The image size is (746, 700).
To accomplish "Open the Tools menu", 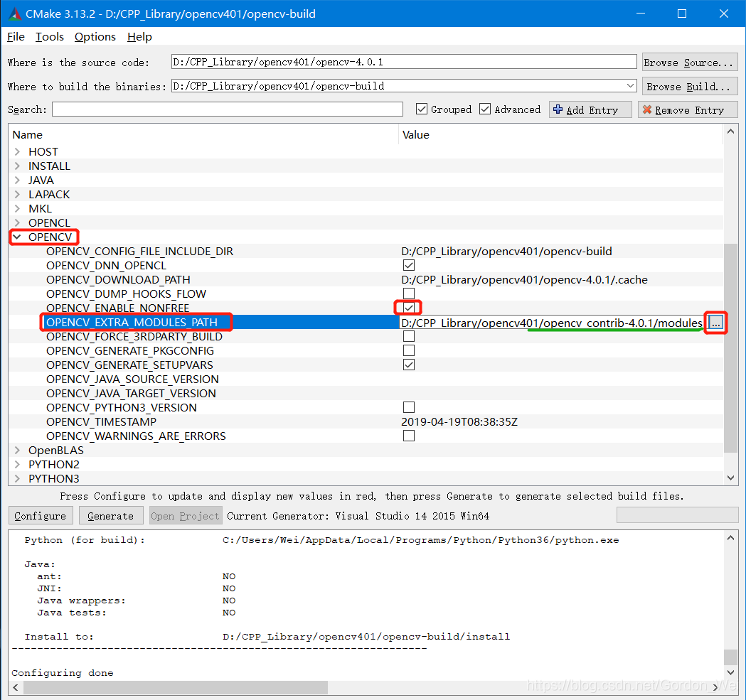I will pyautogui.click(x=49, y=37).
